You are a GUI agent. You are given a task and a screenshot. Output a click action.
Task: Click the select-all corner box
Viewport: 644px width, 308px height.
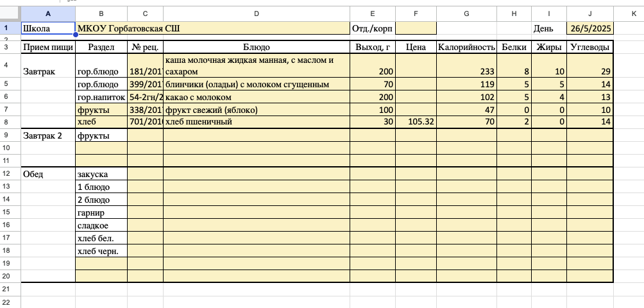(10, 13)
